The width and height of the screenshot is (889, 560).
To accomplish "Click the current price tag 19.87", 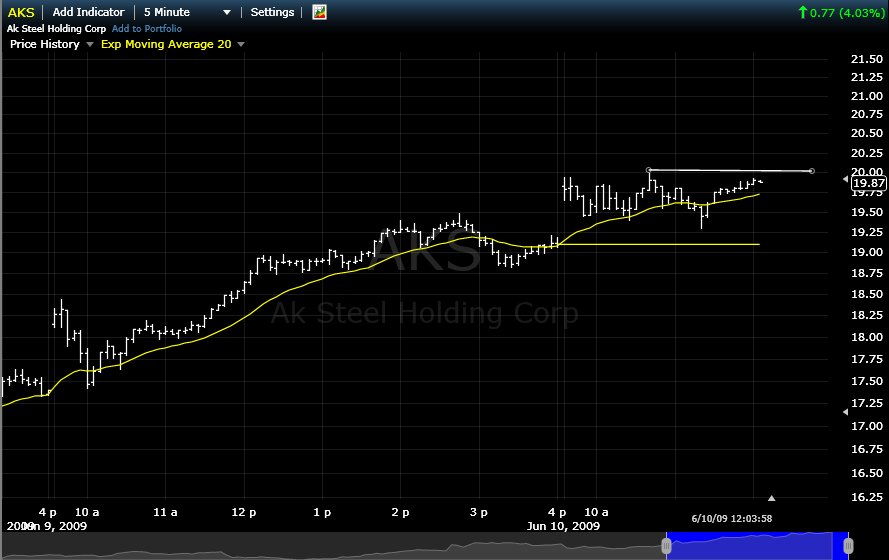I will click(869, 183).
